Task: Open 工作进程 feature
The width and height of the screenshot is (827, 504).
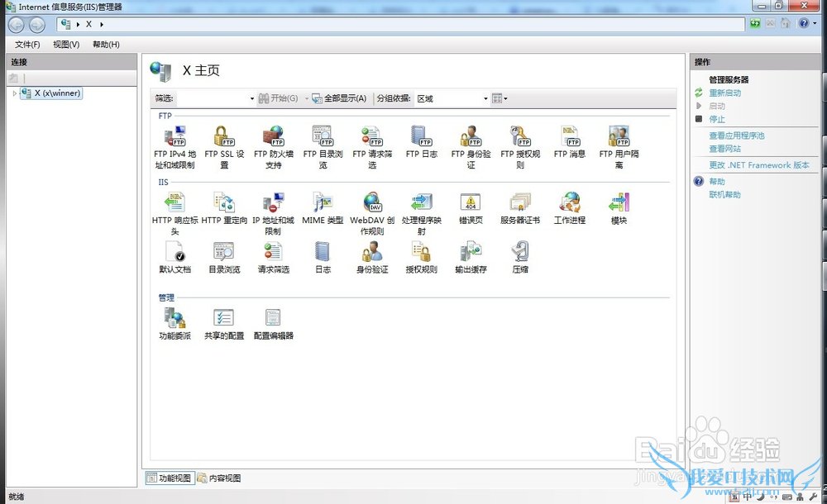Action: (x=570, y=208)
